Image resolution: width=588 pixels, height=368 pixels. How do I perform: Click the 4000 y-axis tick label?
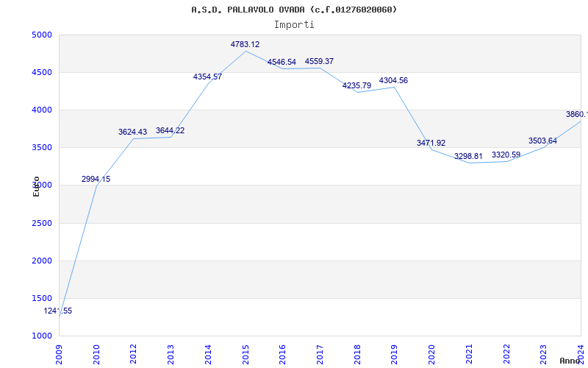(42, 110)
